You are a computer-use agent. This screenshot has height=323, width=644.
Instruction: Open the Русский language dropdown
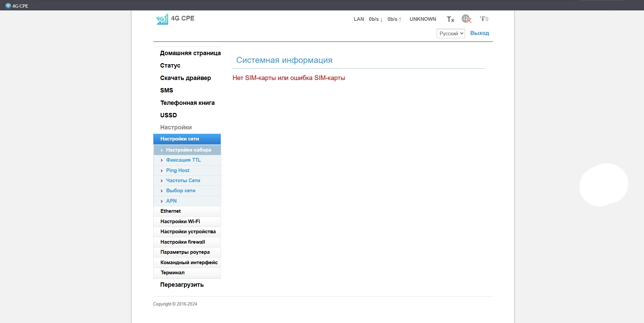click(451, 33)
